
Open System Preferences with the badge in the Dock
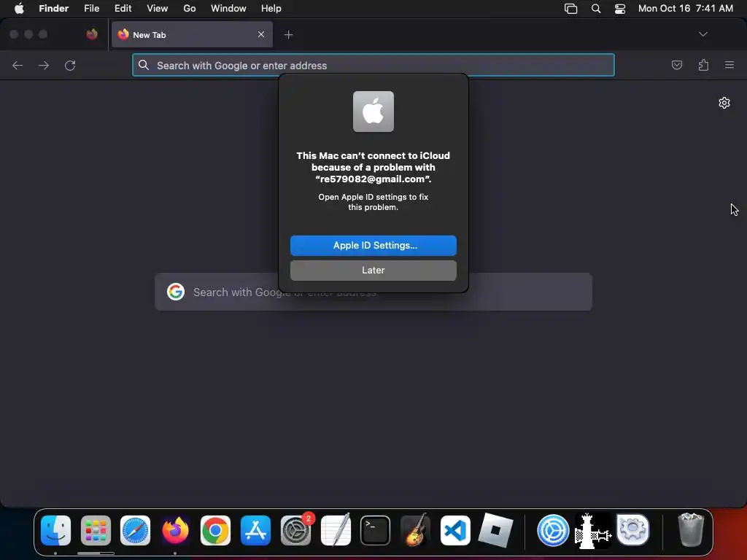(295, 530)
